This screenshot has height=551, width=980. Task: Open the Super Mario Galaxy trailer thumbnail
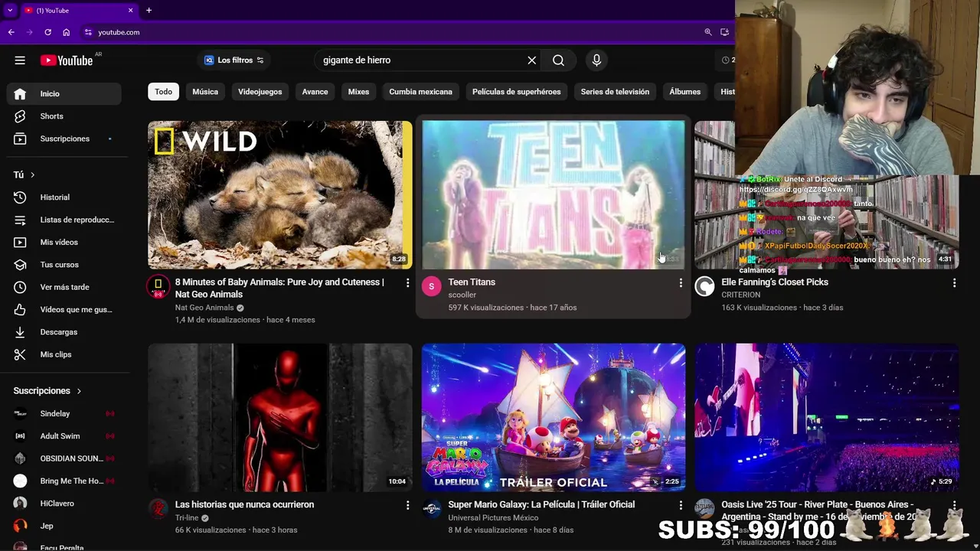554,417
